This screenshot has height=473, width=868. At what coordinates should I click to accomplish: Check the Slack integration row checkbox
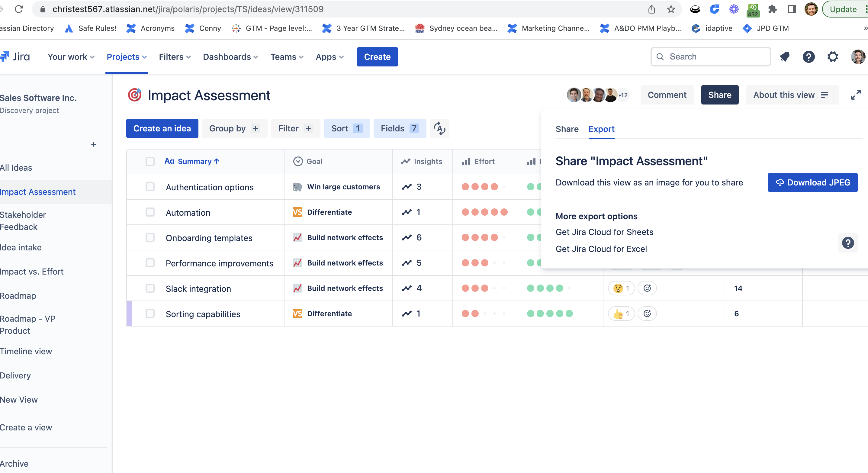(150, 288)
